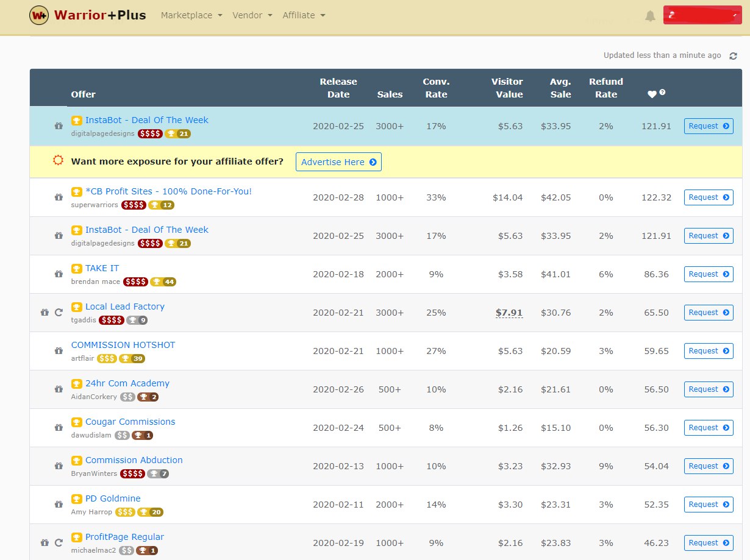Click the gift icon on COMMISSION HOTSHOT row

(x=59, y=351)
